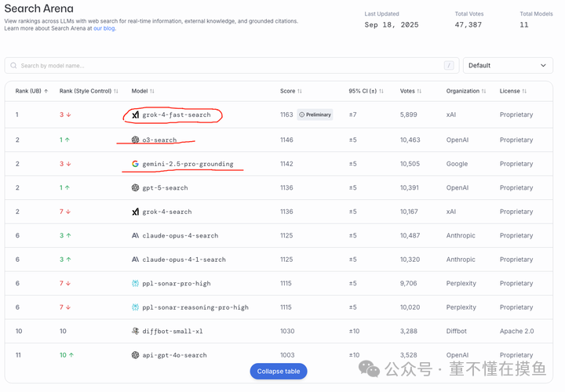Click the Total Models value 11
Viewport: 565px width, 392px height.
click(x=524, y=25)
